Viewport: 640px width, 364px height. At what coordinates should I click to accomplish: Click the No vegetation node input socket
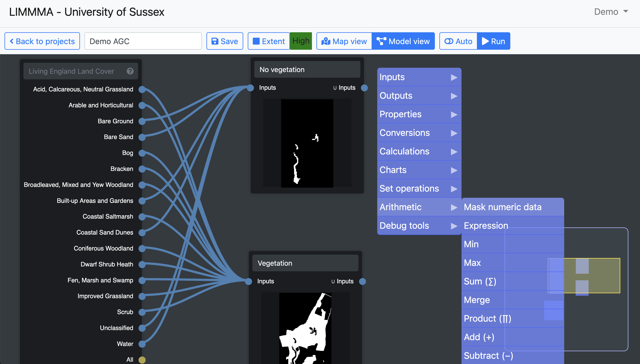click(250, 88)
